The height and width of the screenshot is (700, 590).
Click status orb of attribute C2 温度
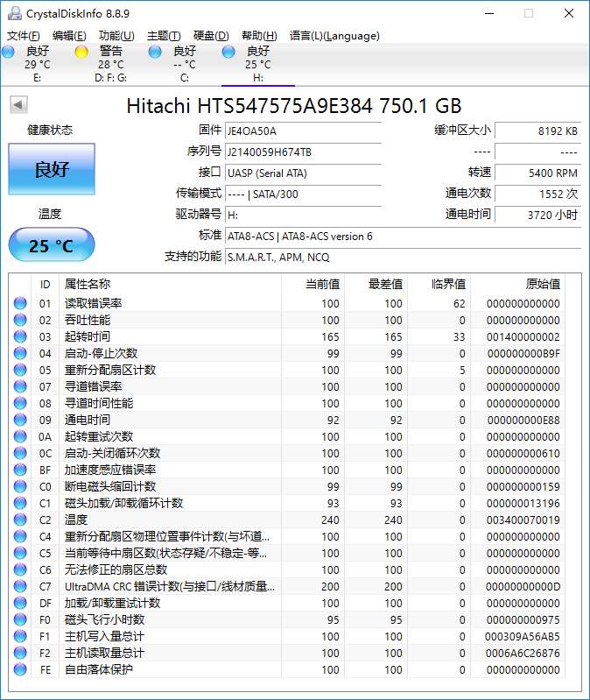20,520
